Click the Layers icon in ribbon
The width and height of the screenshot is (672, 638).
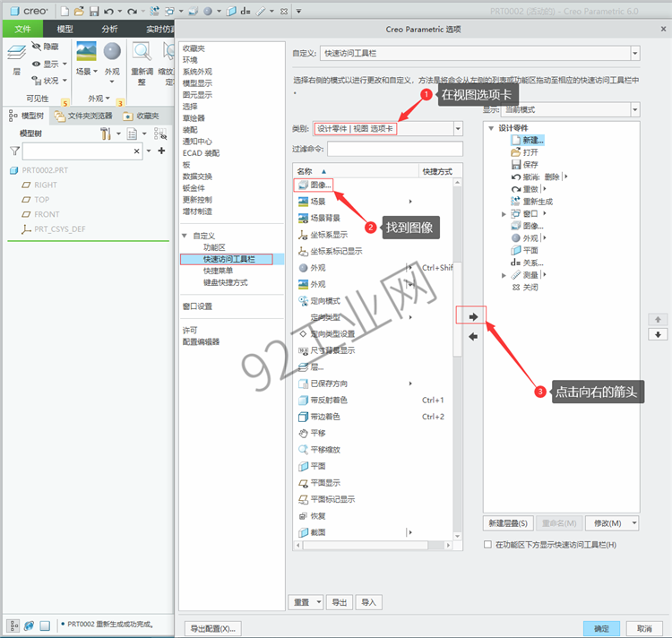point(17,53)
